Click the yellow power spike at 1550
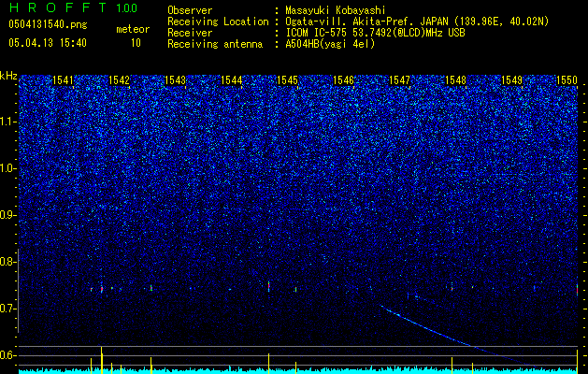This screenshot has height=374, width=588. coord(577,362)
